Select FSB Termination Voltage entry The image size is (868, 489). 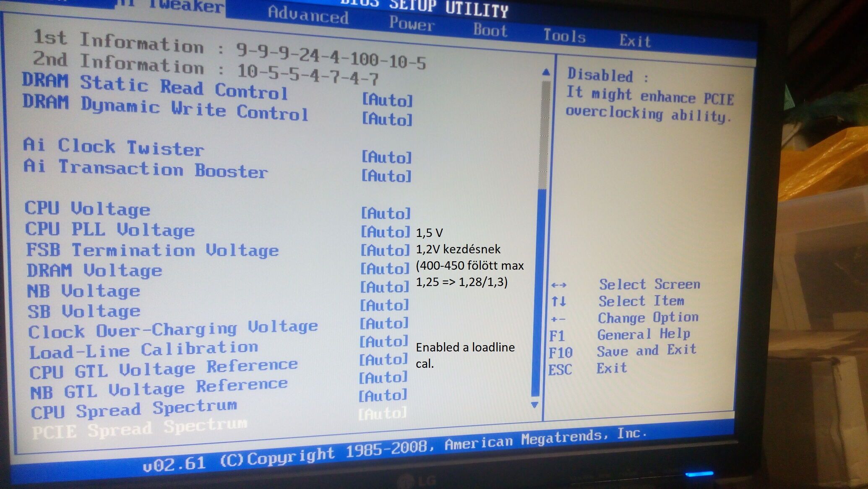point(152,250)
